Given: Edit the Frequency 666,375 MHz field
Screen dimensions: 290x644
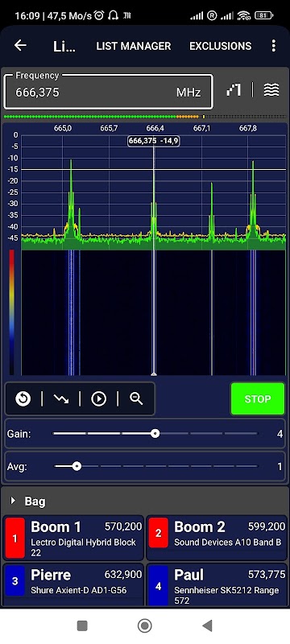Looking at the screenshot, I should 109,92.
